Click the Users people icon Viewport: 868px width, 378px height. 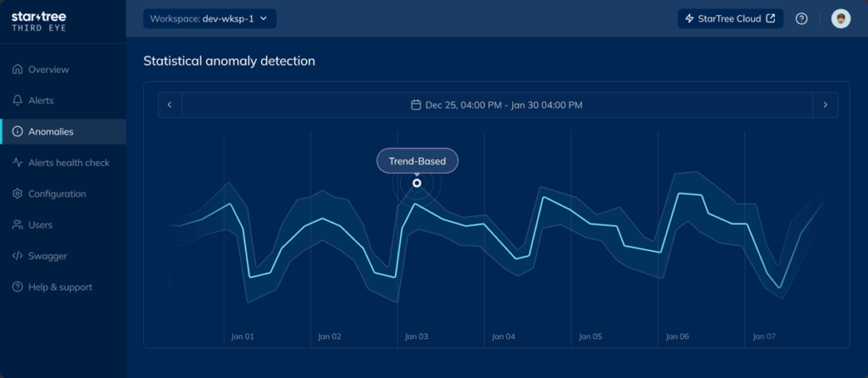(18, 225)
